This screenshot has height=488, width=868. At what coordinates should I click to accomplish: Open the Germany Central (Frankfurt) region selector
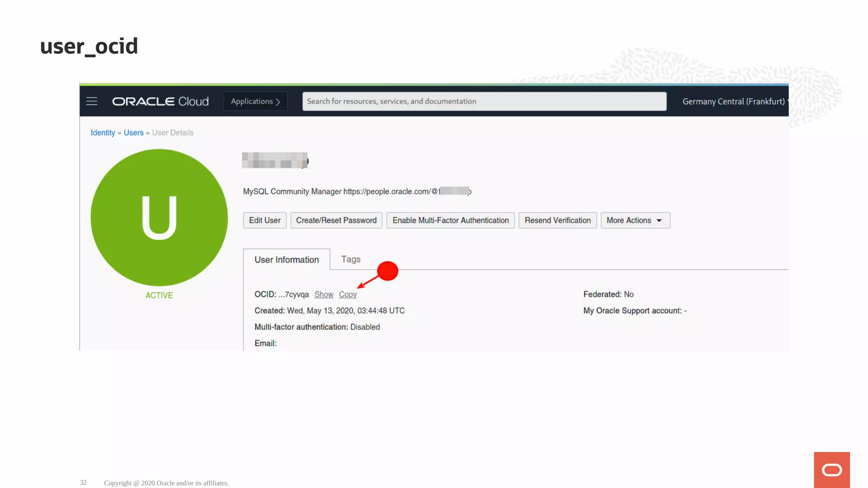[735, 102]
